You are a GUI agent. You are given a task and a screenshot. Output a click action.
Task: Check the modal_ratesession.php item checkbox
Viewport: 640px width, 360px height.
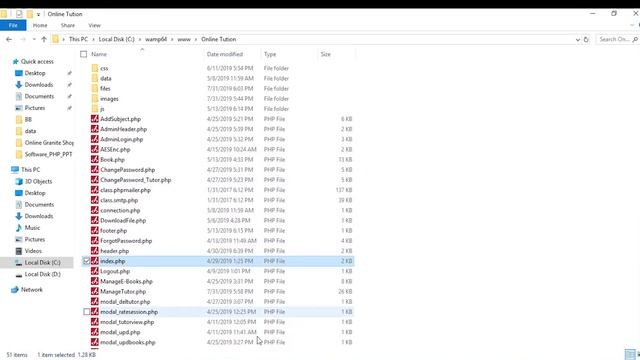(x=87, y=312)
